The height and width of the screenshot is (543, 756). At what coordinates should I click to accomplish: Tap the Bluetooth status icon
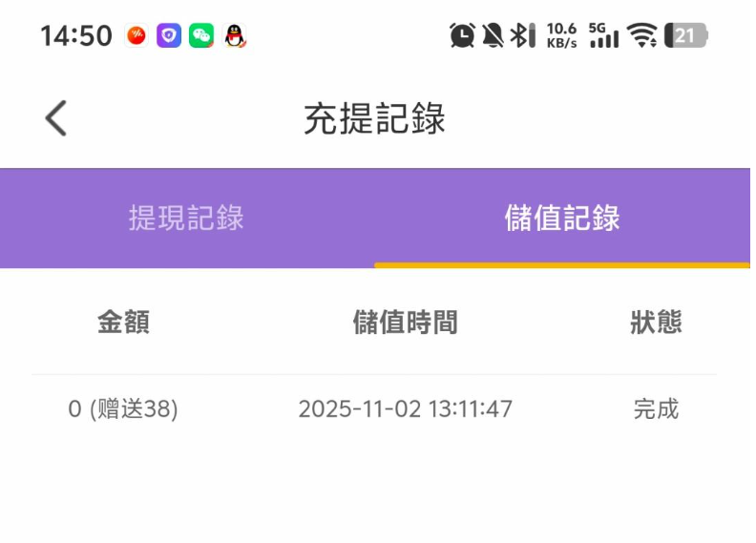(x=521, y=36)
